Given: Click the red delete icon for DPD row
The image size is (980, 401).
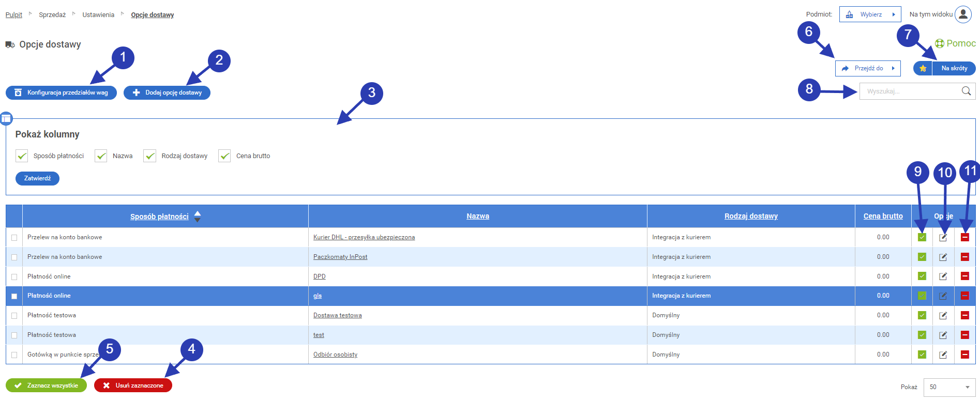Looking at the screenshot, I should tap(964, 276).
